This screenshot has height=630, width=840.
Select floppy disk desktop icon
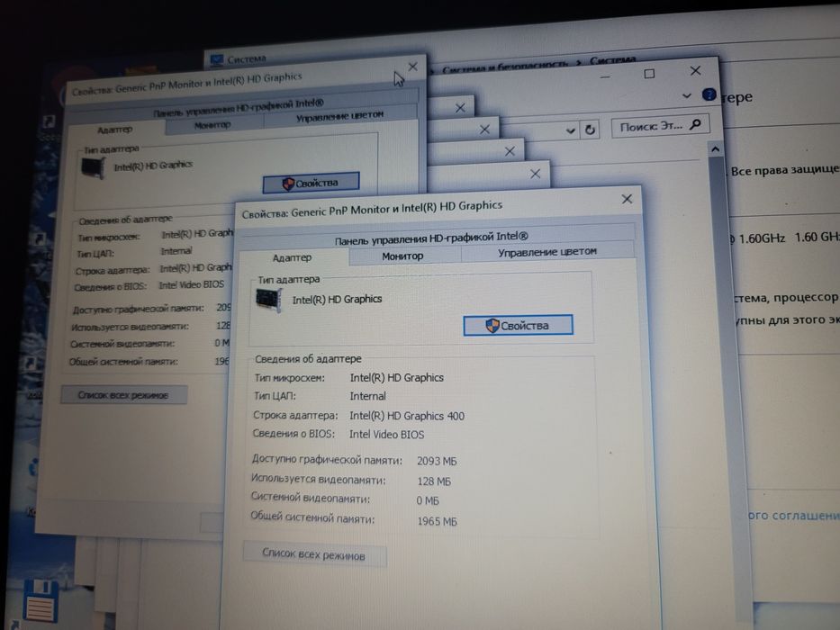41,599
